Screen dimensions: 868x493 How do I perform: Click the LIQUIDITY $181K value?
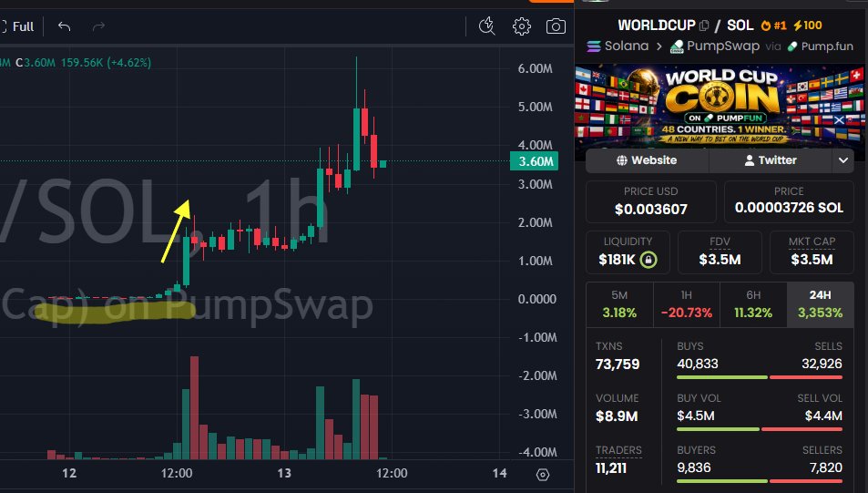(x=617, y=259)
